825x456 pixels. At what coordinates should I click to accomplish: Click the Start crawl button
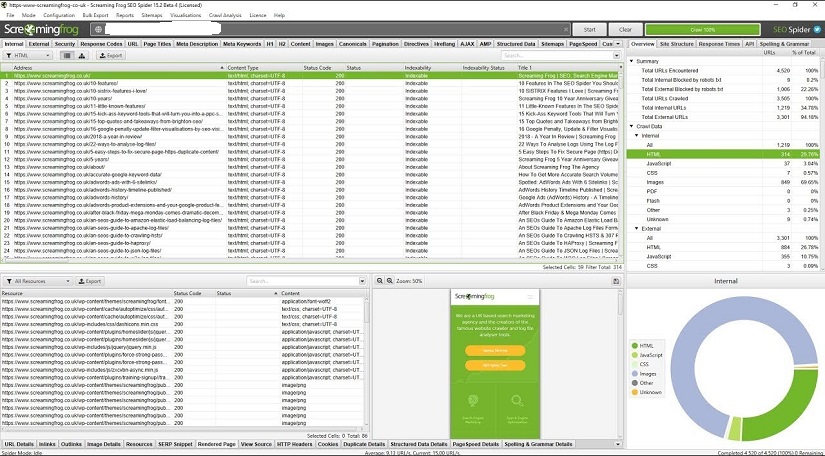pyautogui.click(x=589, y=29)
